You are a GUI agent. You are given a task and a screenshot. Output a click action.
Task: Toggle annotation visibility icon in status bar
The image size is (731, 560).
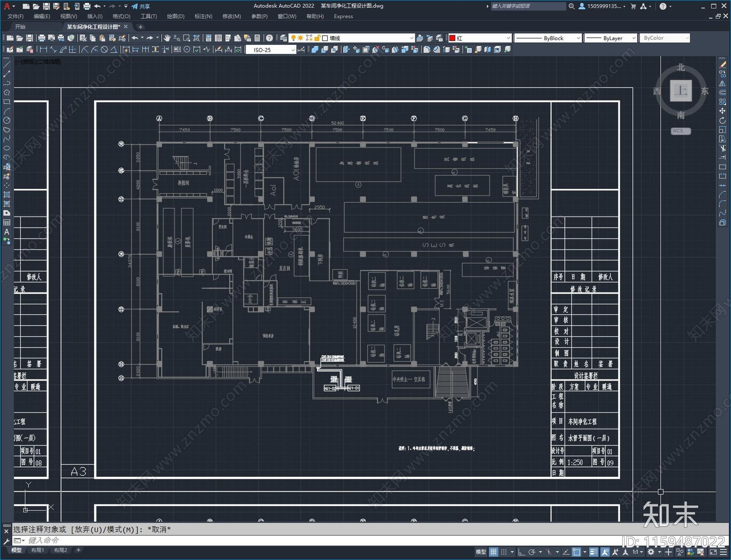tap(605, 552)
